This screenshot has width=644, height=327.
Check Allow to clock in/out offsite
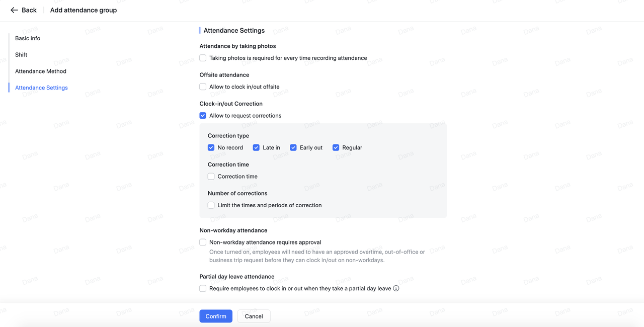pyautogui.click(x=203, y=87)
